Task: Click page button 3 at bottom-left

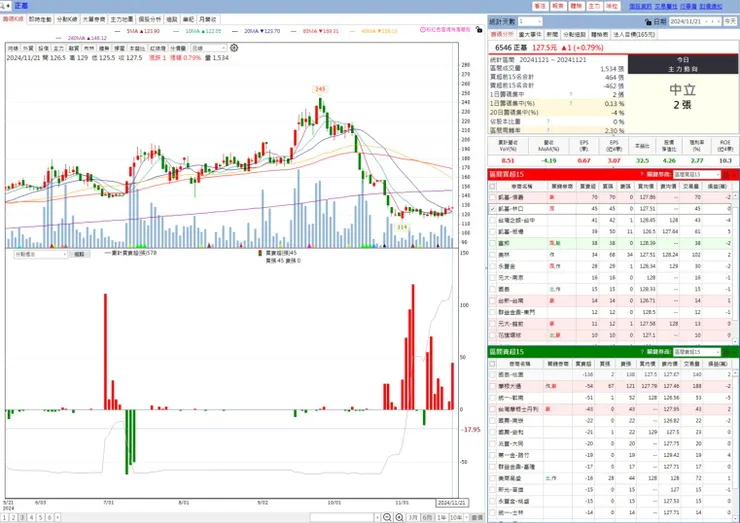Action: pos(22,517)
